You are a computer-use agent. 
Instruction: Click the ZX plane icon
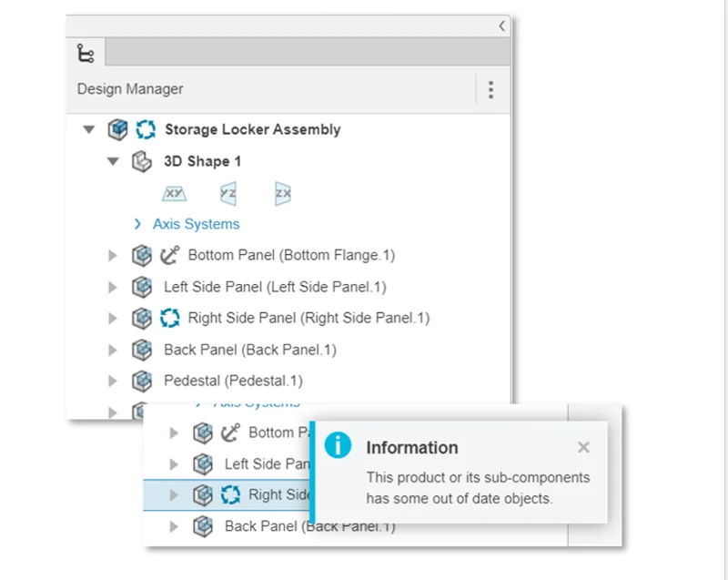[x=283, y=193]
